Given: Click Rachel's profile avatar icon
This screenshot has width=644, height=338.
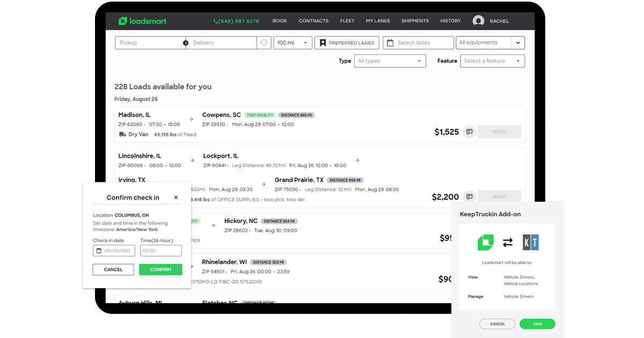Looking at the screenshot, I should point(478,21).
